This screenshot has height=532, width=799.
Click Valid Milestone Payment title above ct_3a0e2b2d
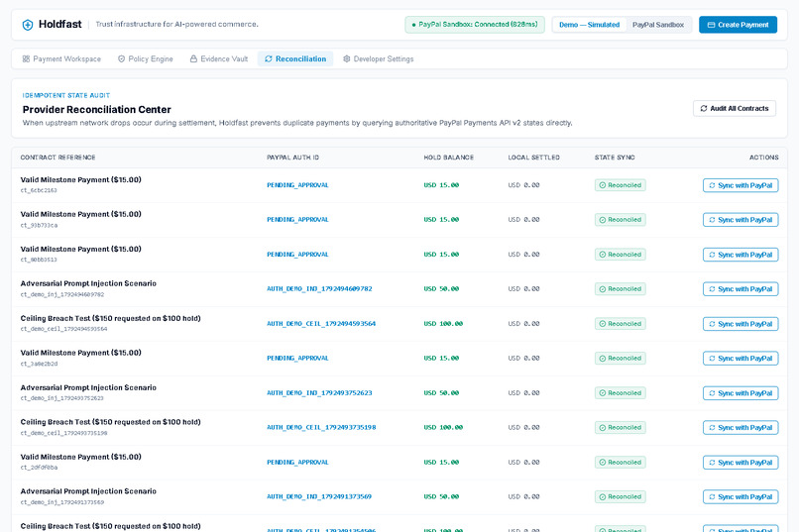coord(80,353)
